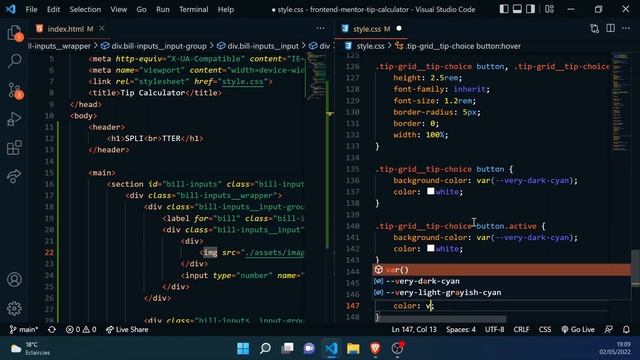Open Windows taskbar Search
640x360 pixels.
pos(265,348)
